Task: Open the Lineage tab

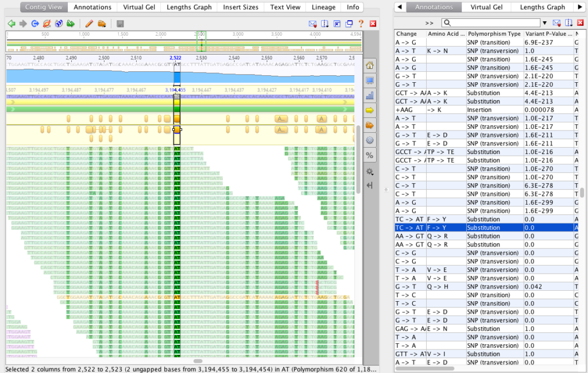Action: point(323,7)
